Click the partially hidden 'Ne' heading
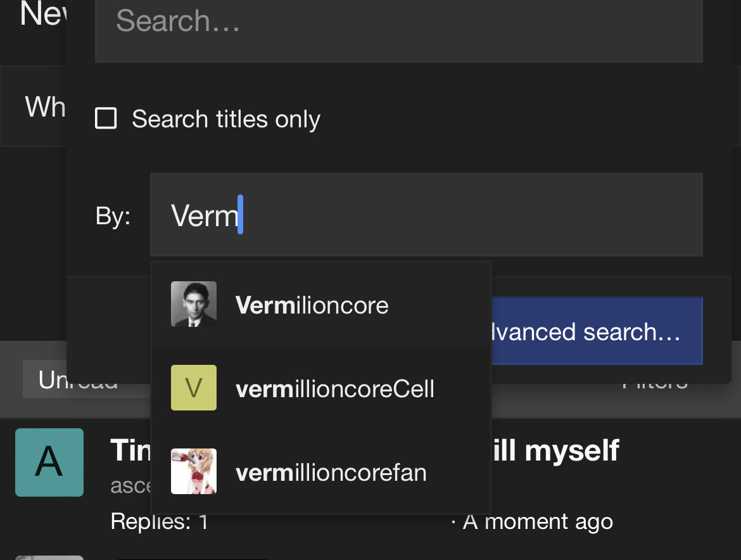Viewport: 741px width, 560px height. tap(42, 13)
